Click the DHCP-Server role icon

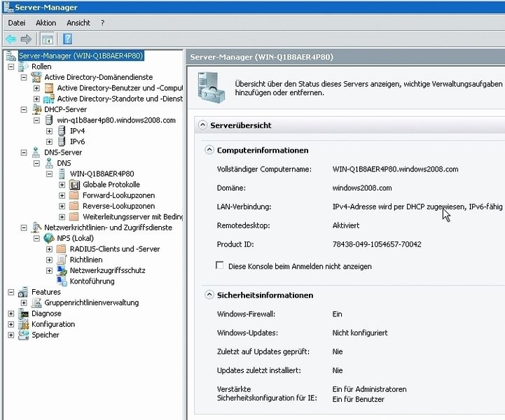click(36, 109)
